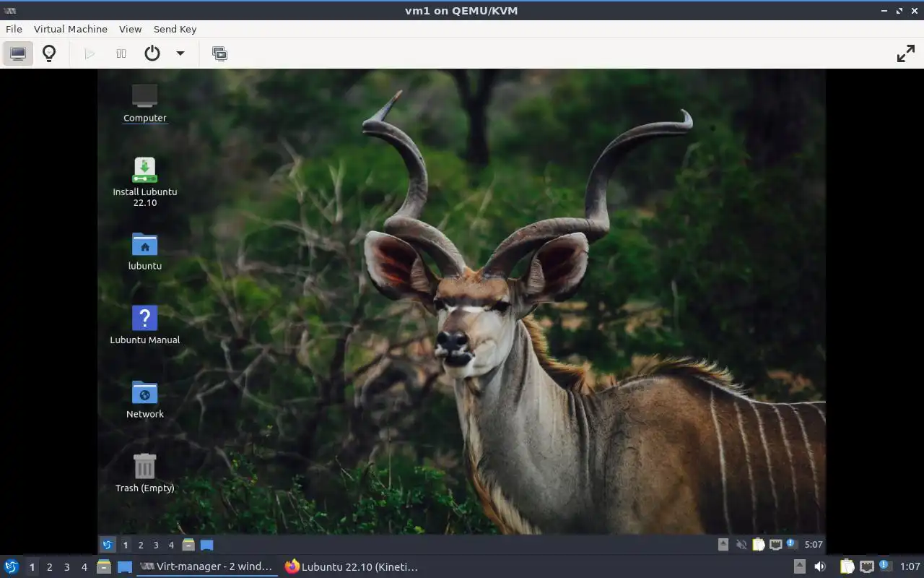Switch to guest workspace 4

tap(171, 545)
